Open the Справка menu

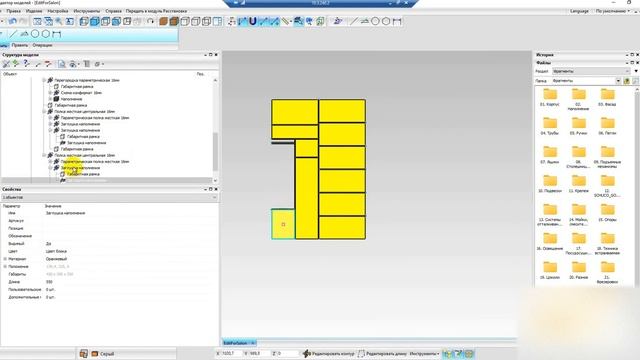(x=113, y=11)
